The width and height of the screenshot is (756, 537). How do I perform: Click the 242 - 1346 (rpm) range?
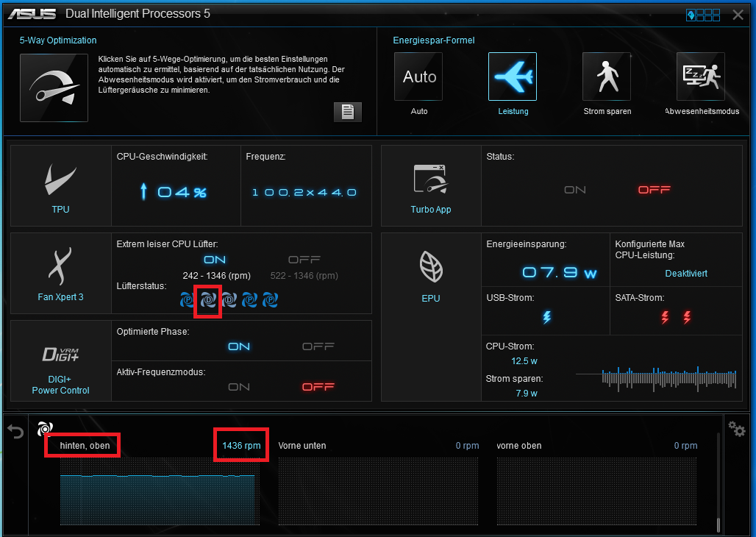[216, 276]
